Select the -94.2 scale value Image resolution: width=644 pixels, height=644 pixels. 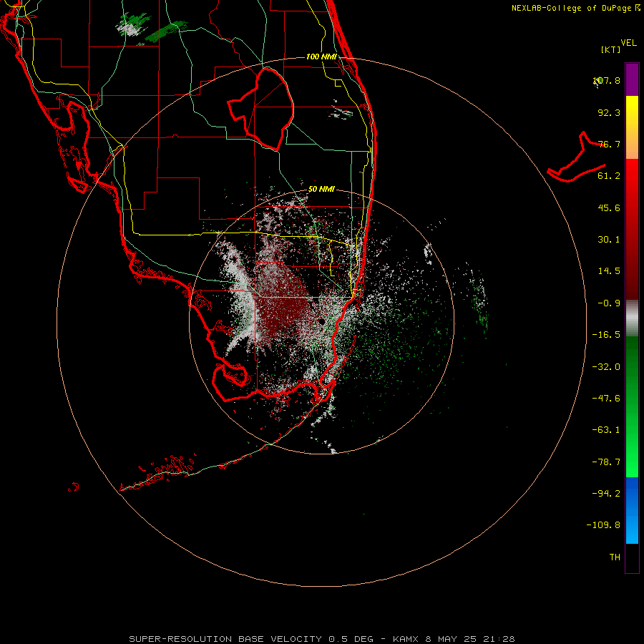[606, 494]
